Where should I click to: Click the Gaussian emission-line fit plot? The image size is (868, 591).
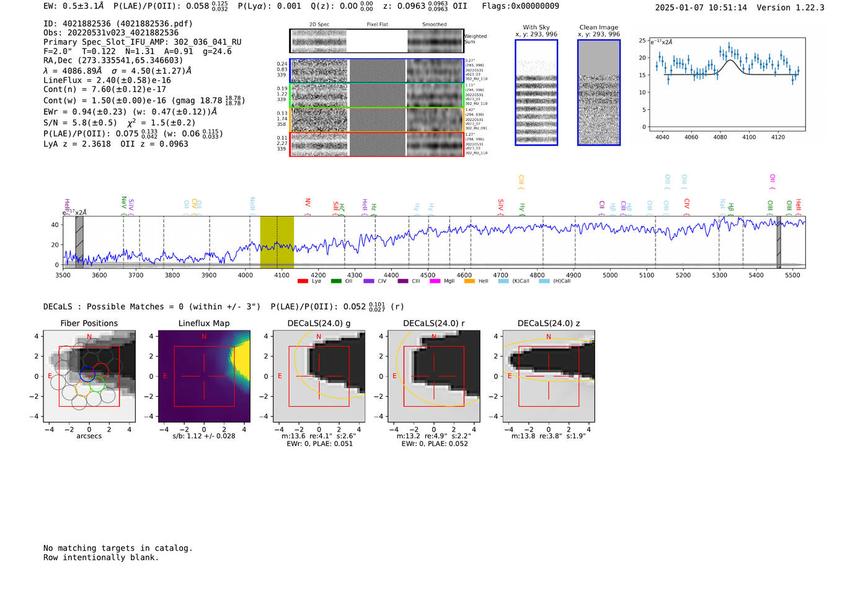pos(727,84)
